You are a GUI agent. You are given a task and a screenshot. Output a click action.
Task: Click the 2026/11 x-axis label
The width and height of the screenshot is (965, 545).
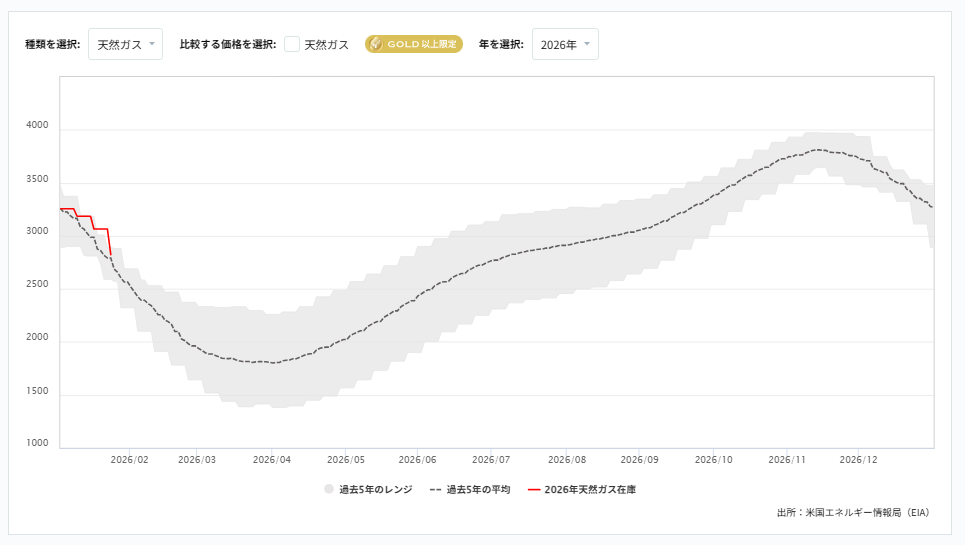tap(787, 460)
